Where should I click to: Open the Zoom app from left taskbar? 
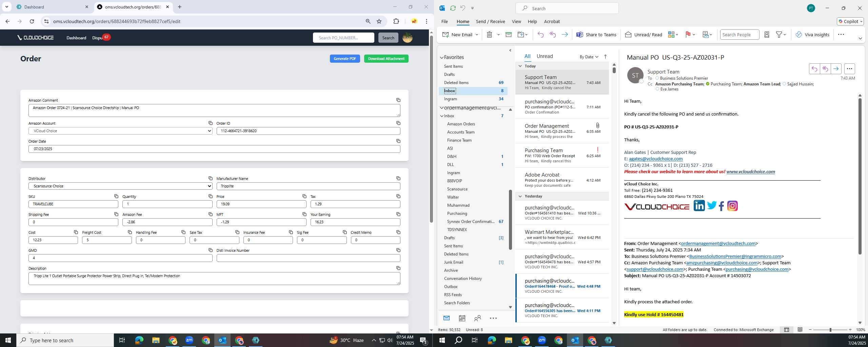[189, 340]
